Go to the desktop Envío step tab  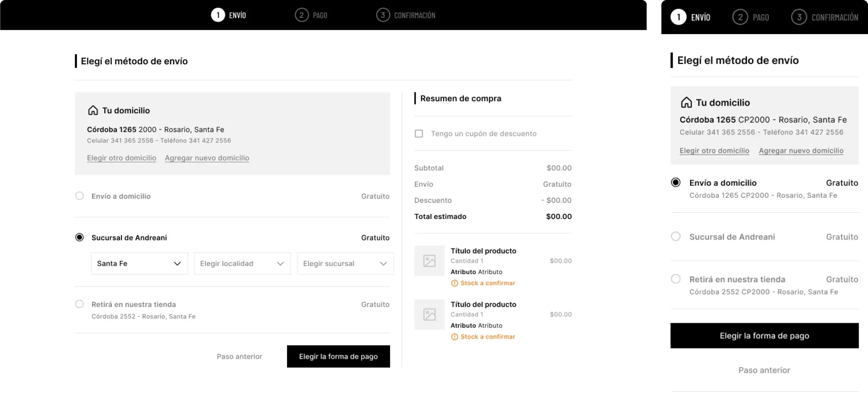point(229,15)
